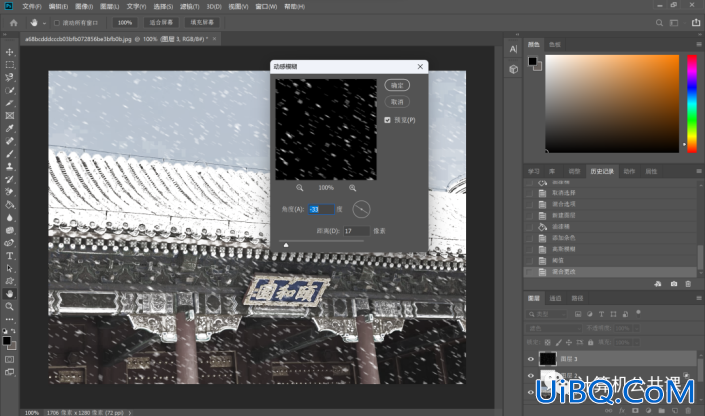Select the Eraser tool
The image size is (705, 416).
[x=9, y=192]
